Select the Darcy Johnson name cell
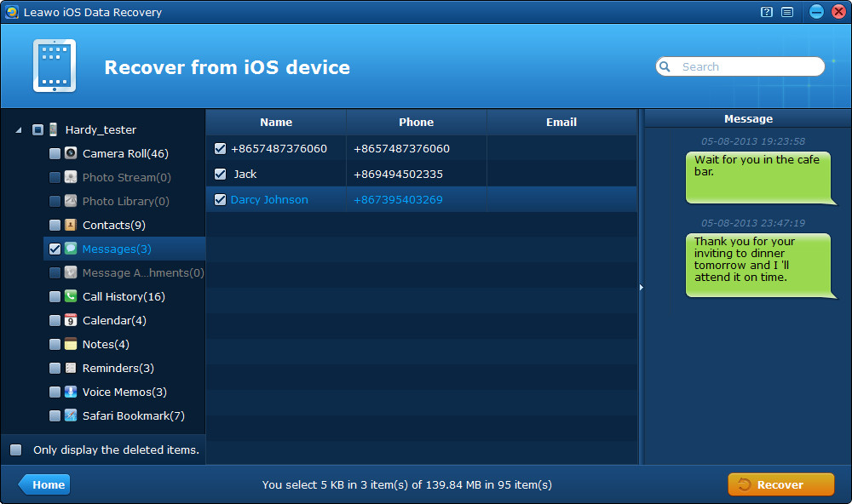 click(x=269, y=199)
